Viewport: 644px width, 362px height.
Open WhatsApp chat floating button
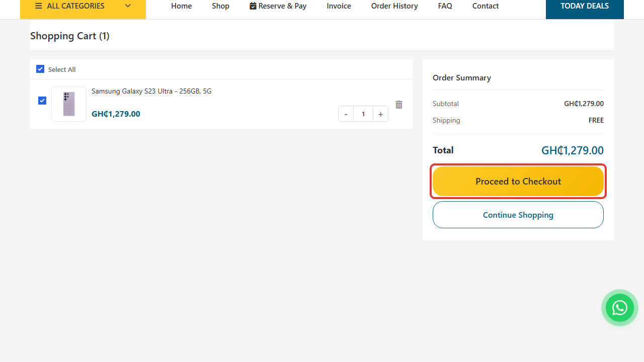620,308
